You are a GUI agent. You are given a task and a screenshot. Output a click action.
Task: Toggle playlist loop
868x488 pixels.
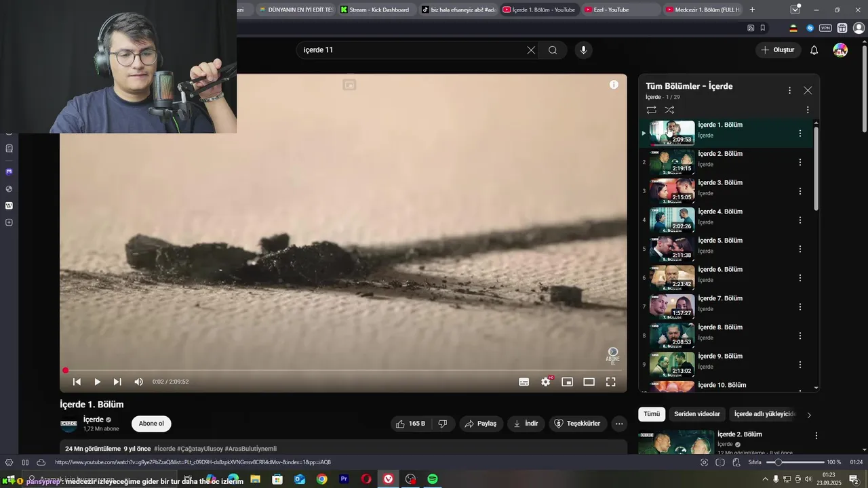651,110
